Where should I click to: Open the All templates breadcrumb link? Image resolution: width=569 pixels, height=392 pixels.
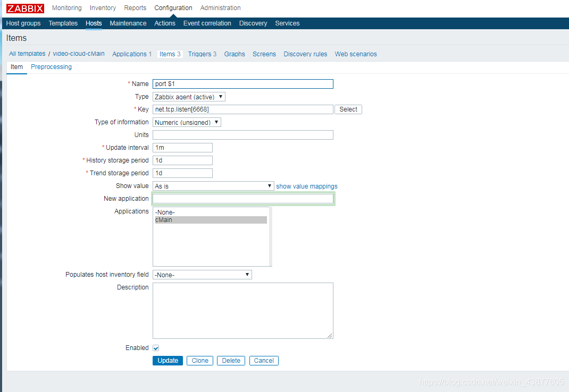coord(27,54)
